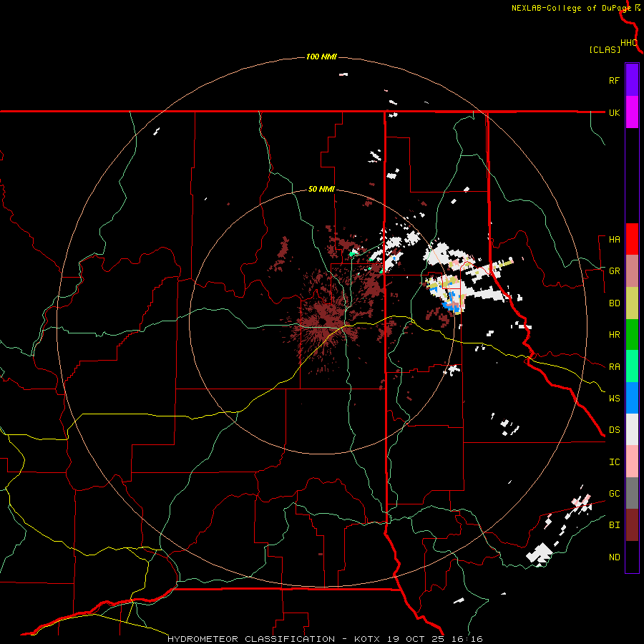
Task: Pick the dark green HR legend swatch
Action: [x=632, y=335]
